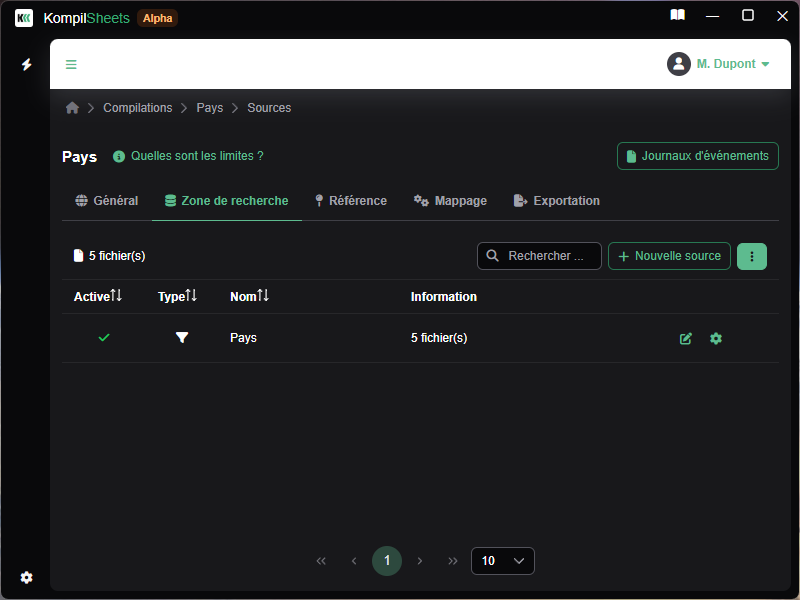Switch to the Mappage tab
Viewport: 800px width, 600px height.
pyautogui.click(x=450, y=201)
